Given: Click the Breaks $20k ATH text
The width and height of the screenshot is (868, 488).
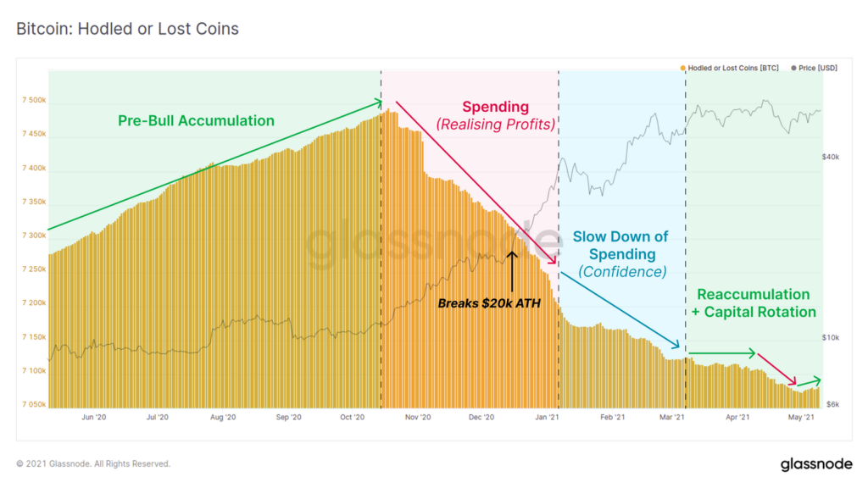Looking at the screenshot, I should tap(489, 303).
